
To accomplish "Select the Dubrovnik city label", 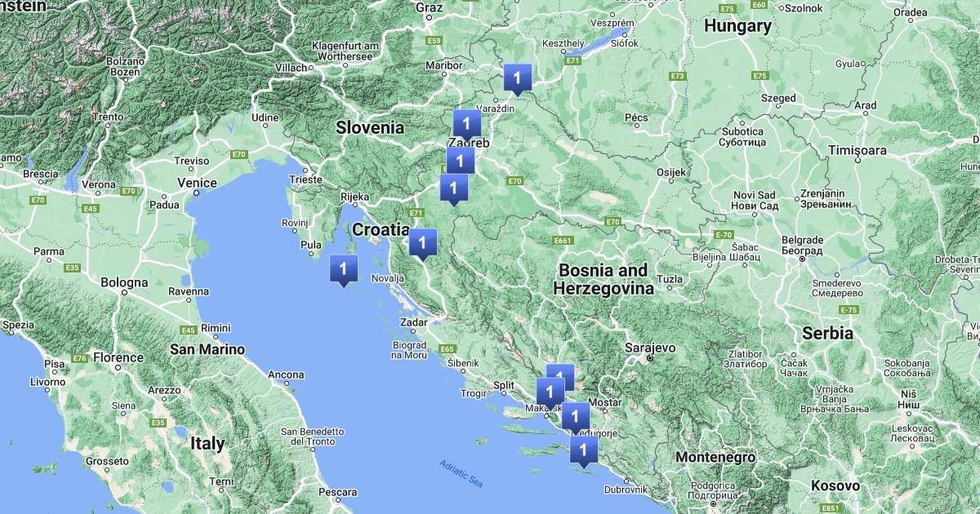I will pyautogui.click(x=626, y=490).
